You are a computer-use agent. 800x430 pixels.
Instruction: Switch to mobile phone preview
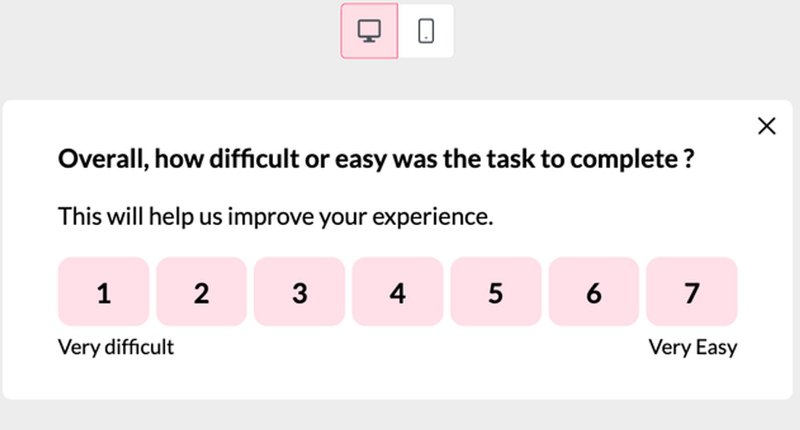pos(426,30)
